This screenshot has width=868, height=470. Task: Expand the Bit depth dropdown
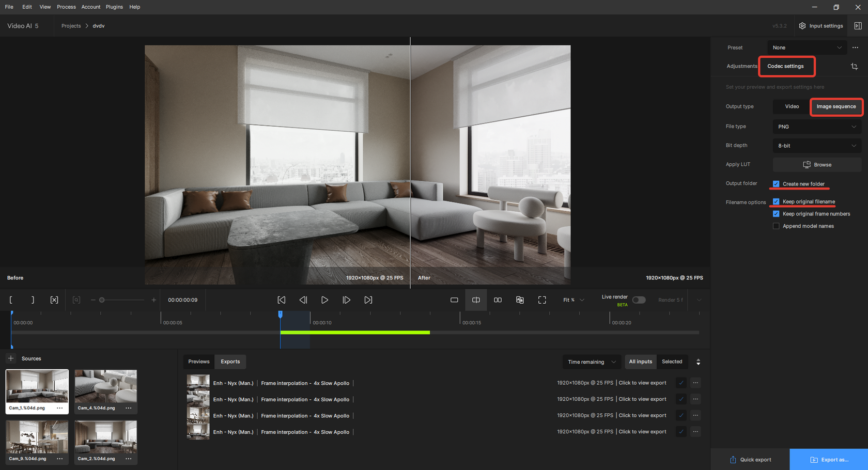tap(816, 146)
